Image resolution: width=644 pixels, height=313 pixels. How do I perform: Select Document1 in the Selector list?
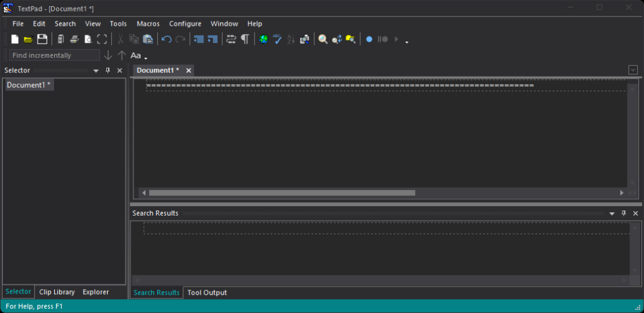pos(29,85)
